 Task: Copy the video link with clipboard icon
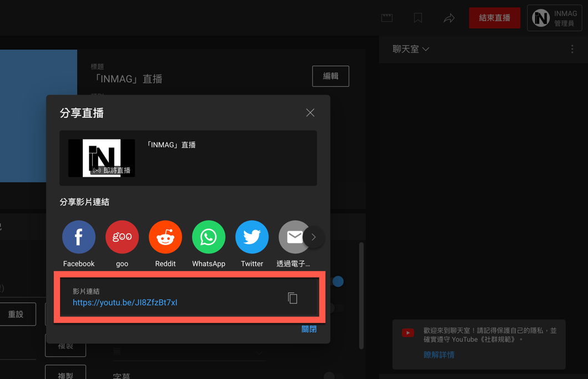click(x=293, y=298)
